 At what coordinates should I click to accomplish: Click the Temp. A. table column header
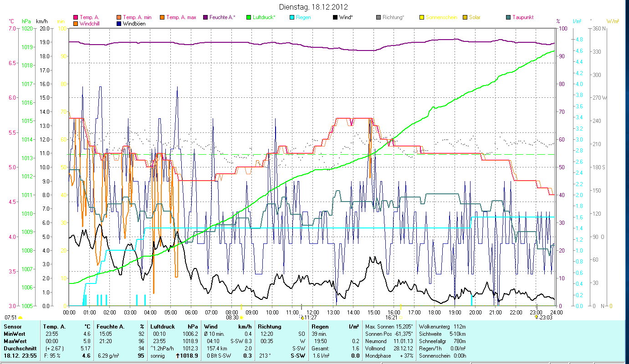pos(54,327)
